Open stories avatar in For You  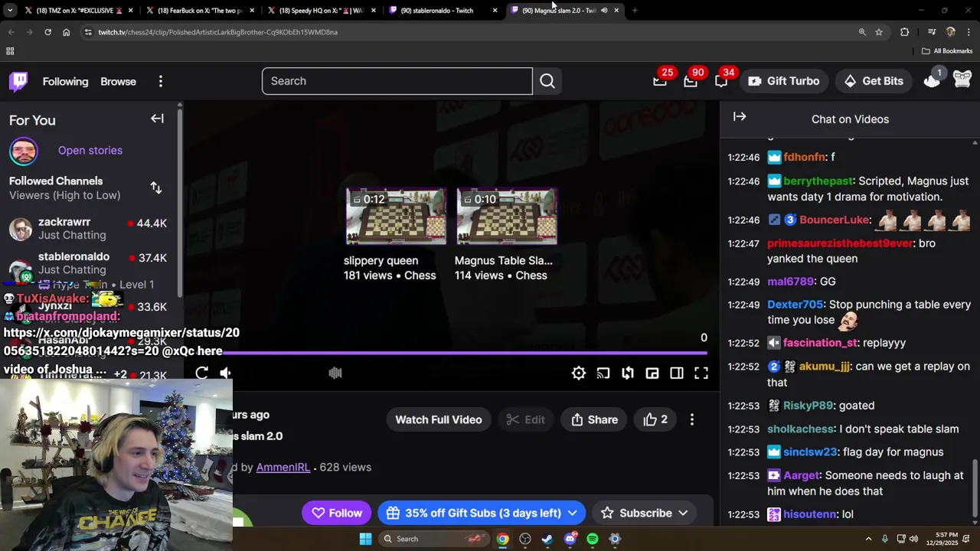pyautogui.click(x=24, y=151)
